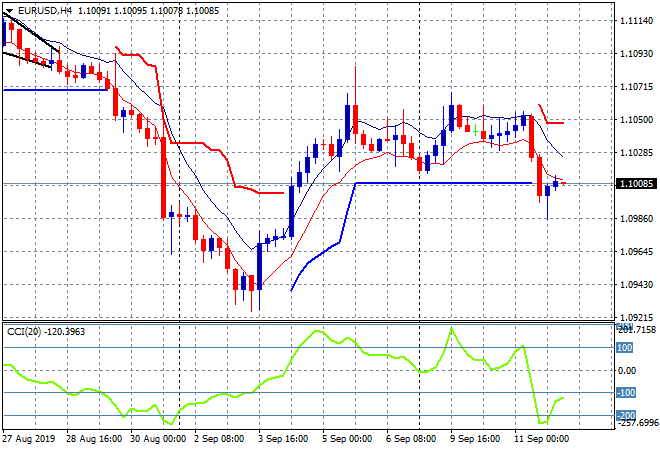Click the 3 Sep 16:00 time label
Screen dimensions: 660x450
pos(283,439)
